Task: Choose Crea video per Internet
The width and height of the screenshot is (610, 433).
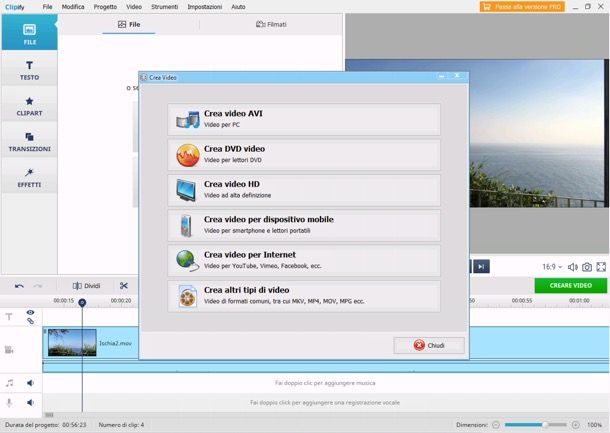Action: click(304, 261)
